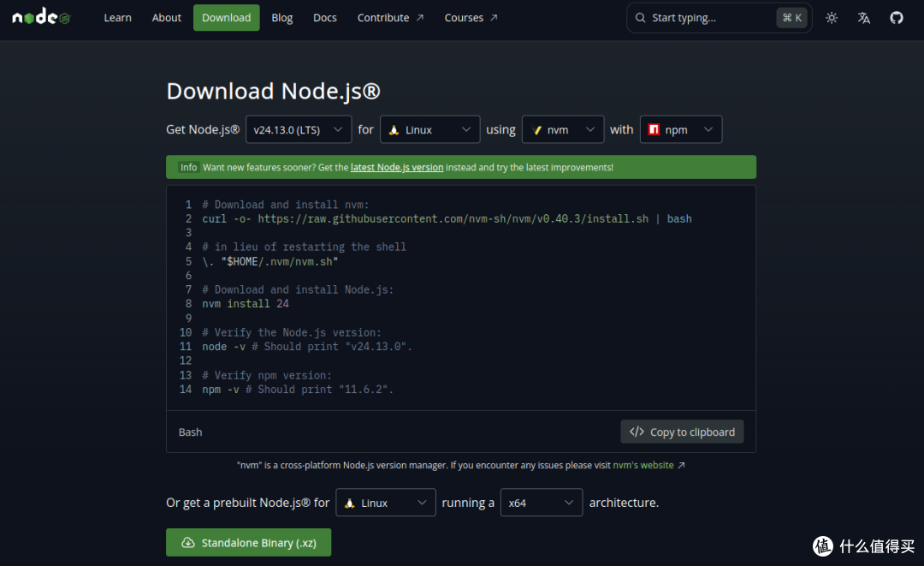
Task: Expand the prebuilt Linux platform dropdown
Action: click(385, 503)
